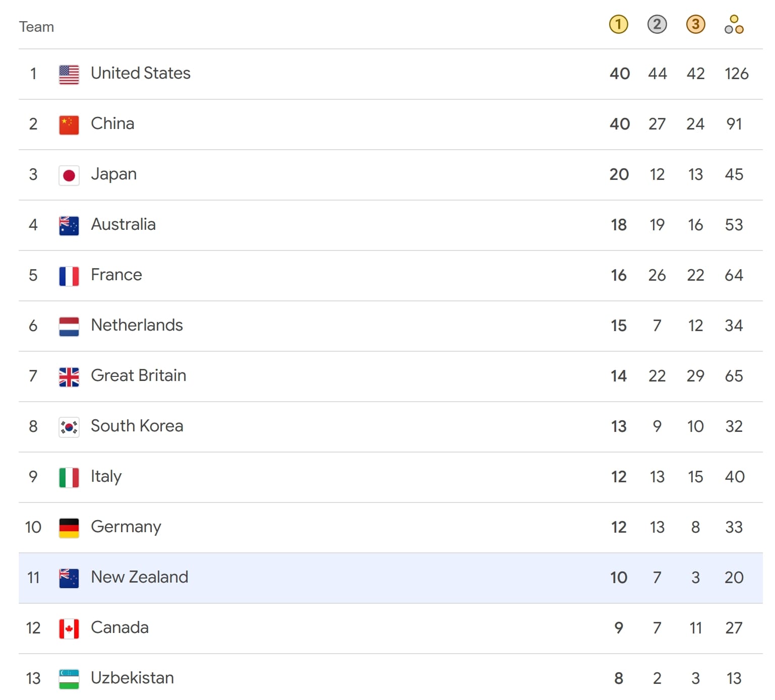The image size is (775, 700).
Task: Click the Canada flag icon
Action: pyautogui.click(x=69, y=629)
